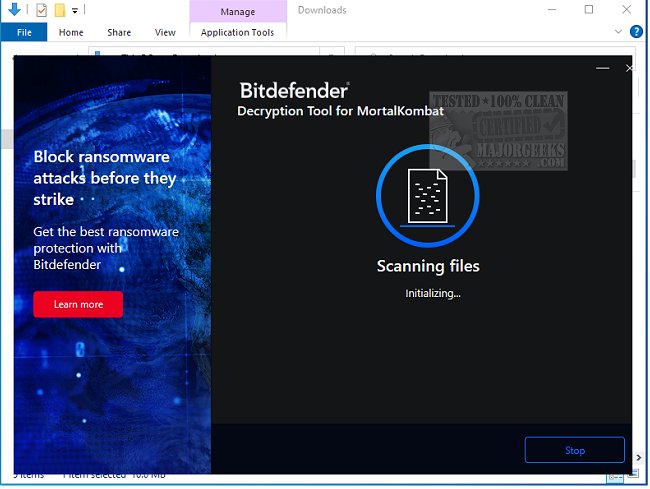
Task: Click the scanning document icon in circle
Action: point(428,196)
